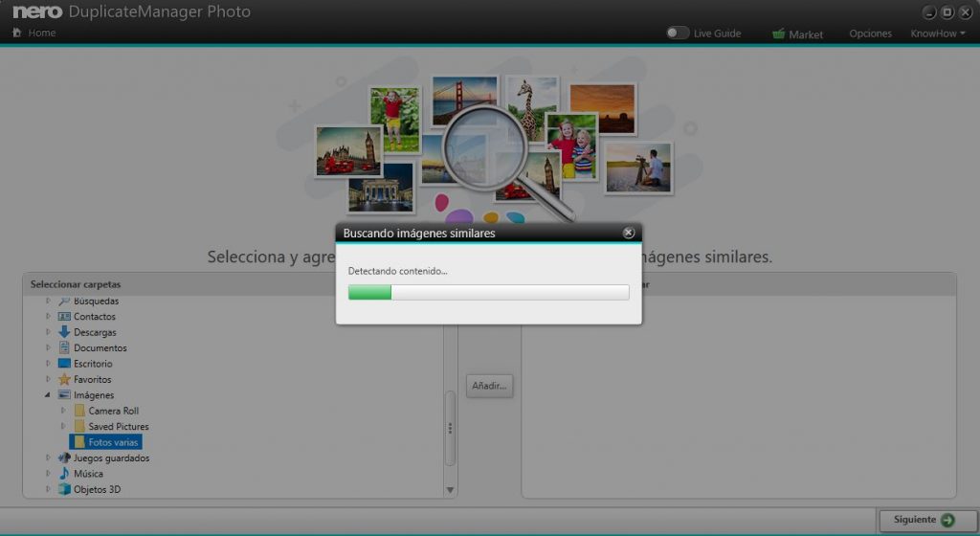Expand the Objetos 3D node

click(x=48, y=489)
